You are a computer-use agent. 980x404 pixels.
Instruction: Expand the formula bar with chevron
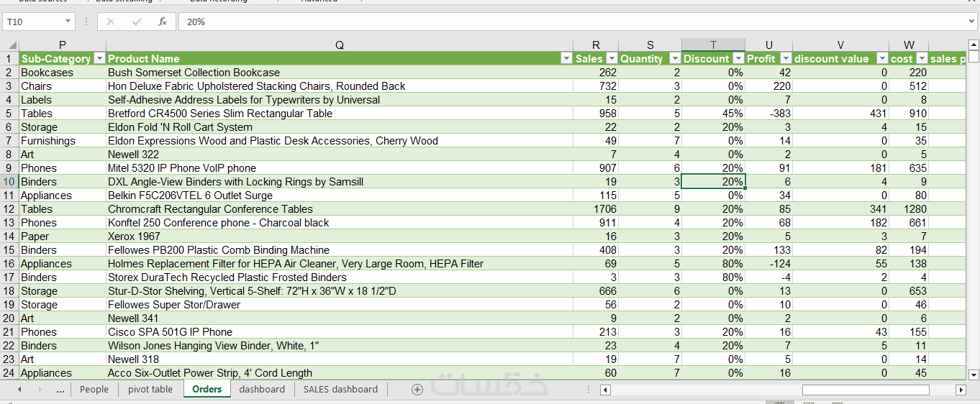tap(972, 22)
